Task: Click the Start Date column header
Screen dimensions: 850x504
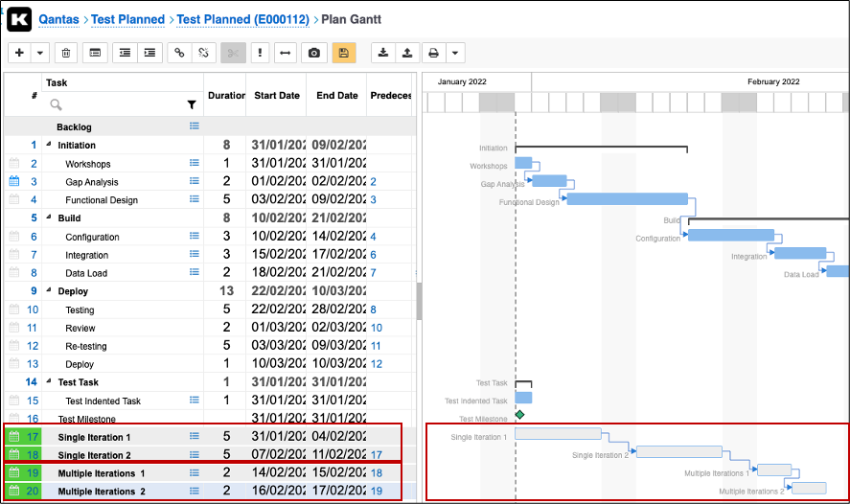Action: coord(277,96)
